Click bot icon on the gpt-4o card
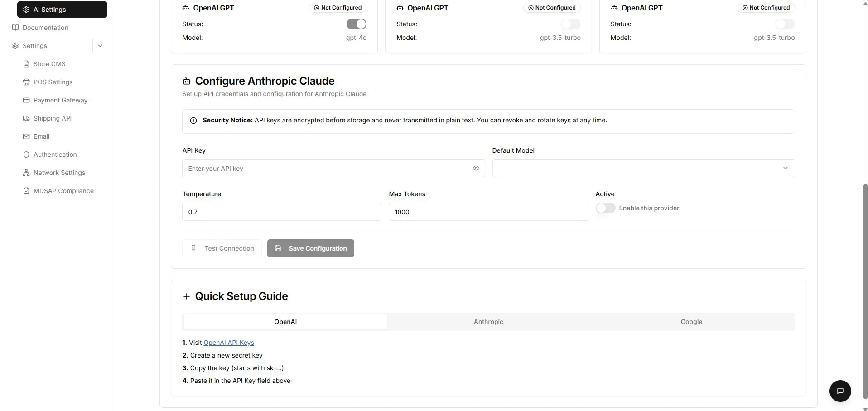This screenshot has width=868, height=411. click(x=186, y=8)
